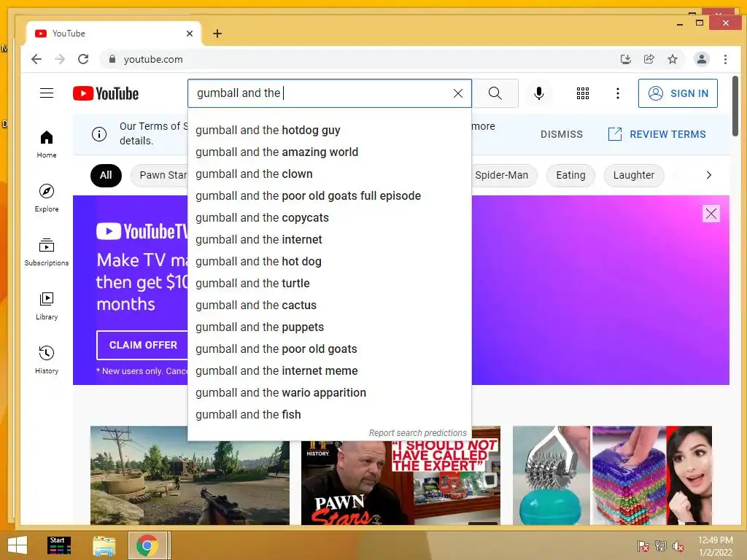Close the YouTube TV promo banner
This screenshot has width=747, height=560.
(x=711, y=214)
